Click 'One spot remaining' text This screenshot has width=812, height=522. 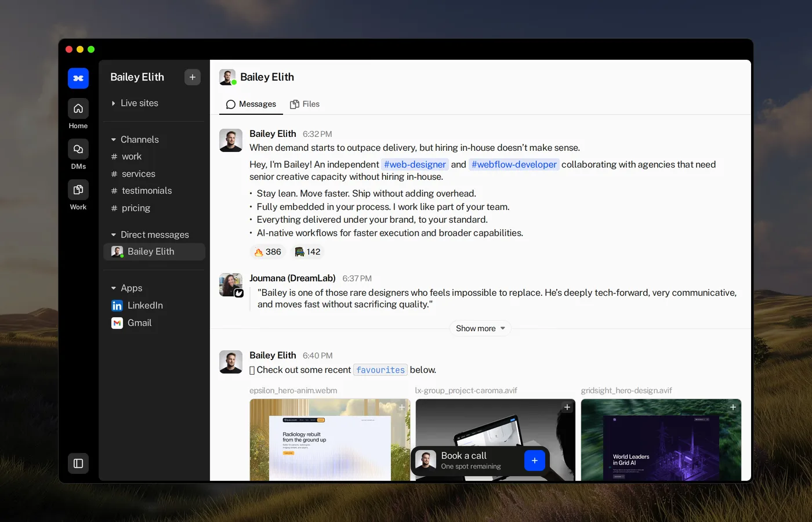pos(470,467)
